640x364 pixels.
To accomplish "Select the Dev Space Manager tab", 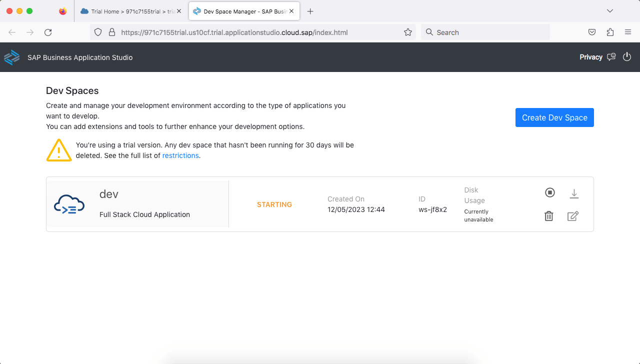I will [244, 11].
